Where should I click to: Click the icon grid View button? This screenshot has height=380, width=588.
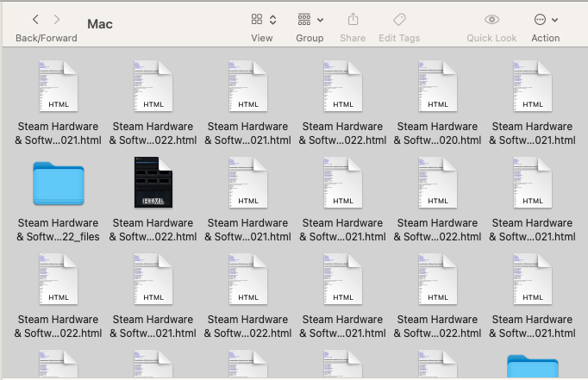(x=257, y=20)
